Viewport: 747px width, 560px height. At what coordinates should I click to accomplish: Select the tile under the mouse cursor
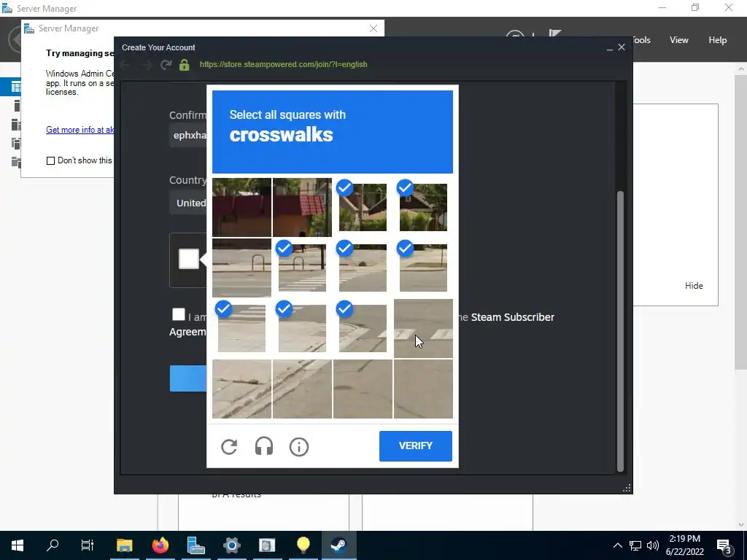(x=423, y=328)
